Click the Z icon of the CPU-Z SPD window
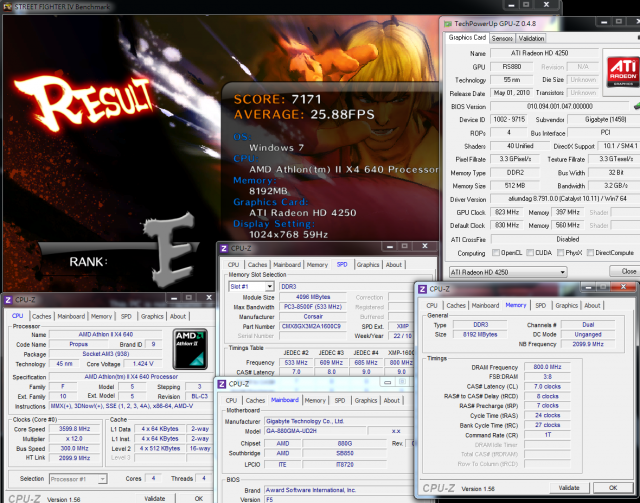Screen dimensions: 640x503 pyautogui.click(x=224, y=248)
